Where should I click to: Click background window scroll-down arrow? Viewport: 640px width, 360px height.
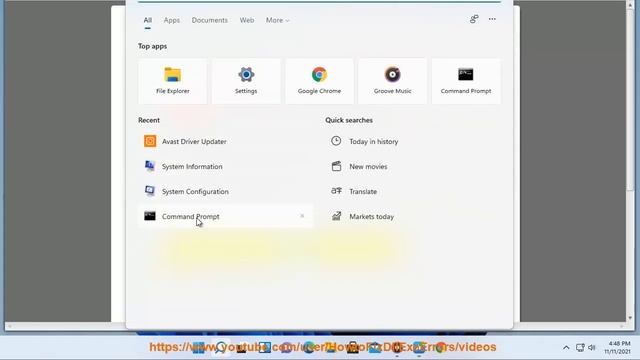click(630, 318)
